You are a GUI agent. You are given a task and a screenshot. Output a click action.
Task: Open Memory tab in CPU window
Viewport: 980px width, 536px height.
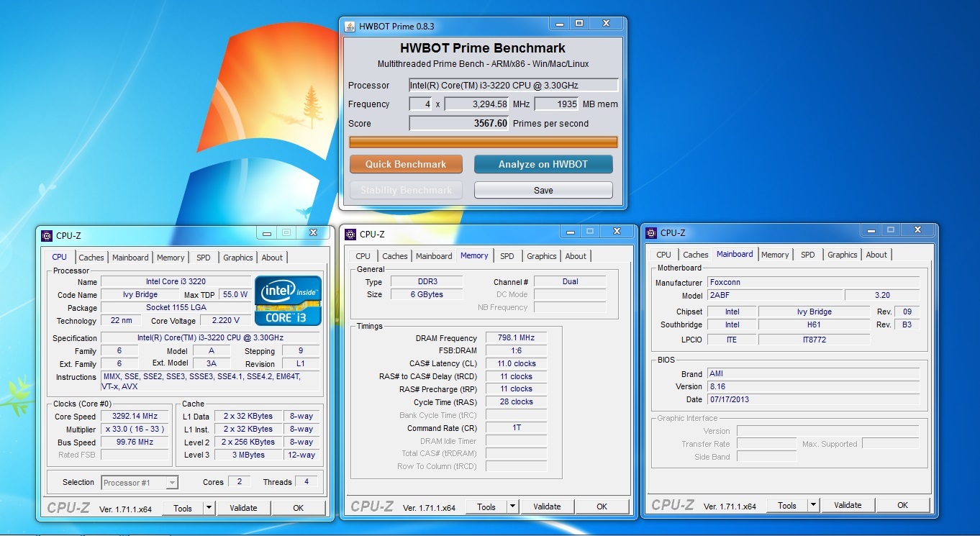pyautogui.click(x=171, y=258)
